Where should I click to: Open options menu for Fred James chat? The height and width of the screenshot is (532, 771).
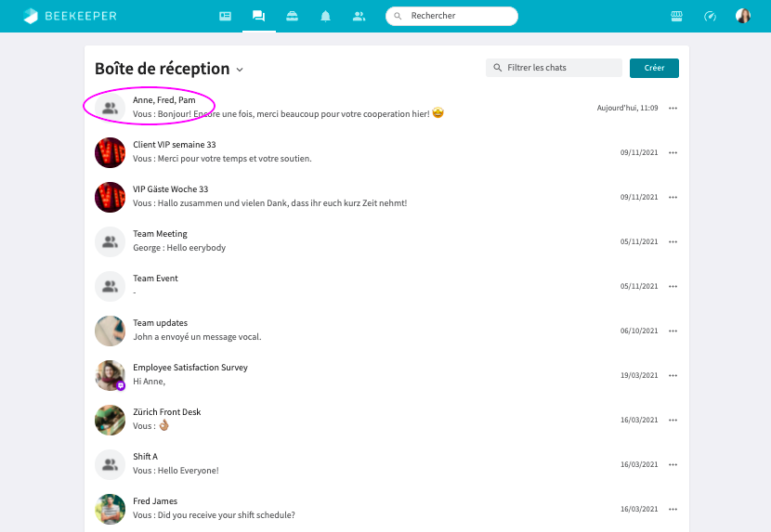coord(673,509)
